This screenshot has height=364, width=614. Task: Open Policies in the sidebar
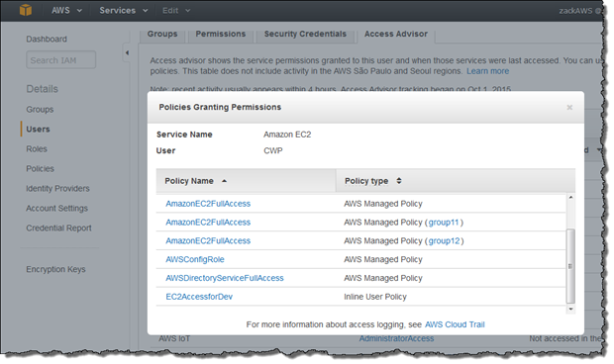tap(40, 168)
